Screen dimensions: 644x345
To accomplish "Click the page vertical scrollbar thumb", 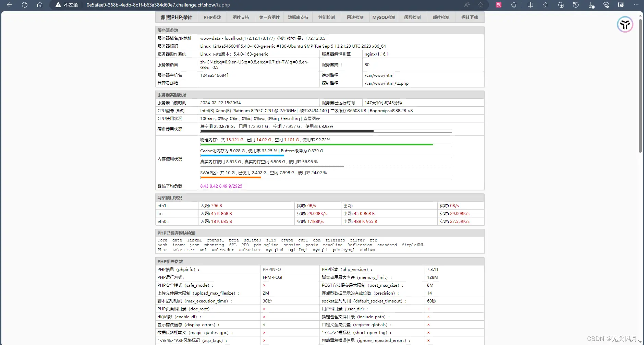I will (640, 86).
